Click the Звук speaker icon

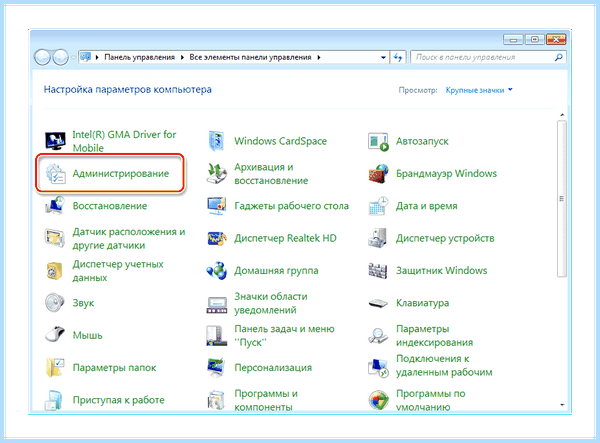[x=55, y=303]
